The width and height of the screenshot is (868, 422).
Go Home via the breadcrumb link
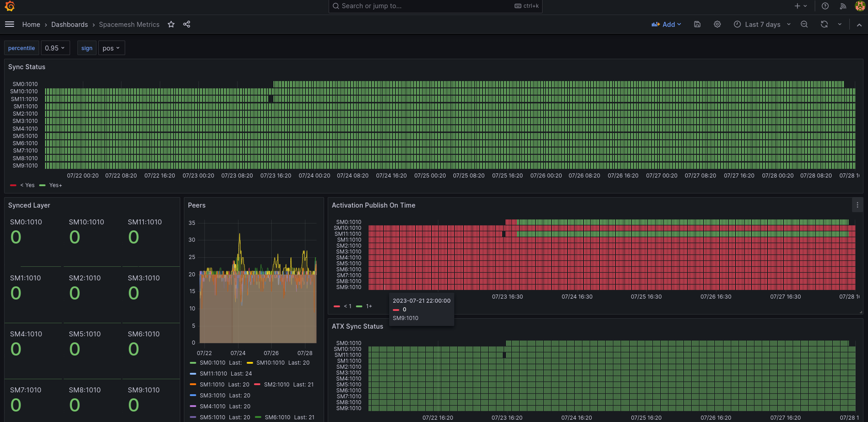pos(31,24)
